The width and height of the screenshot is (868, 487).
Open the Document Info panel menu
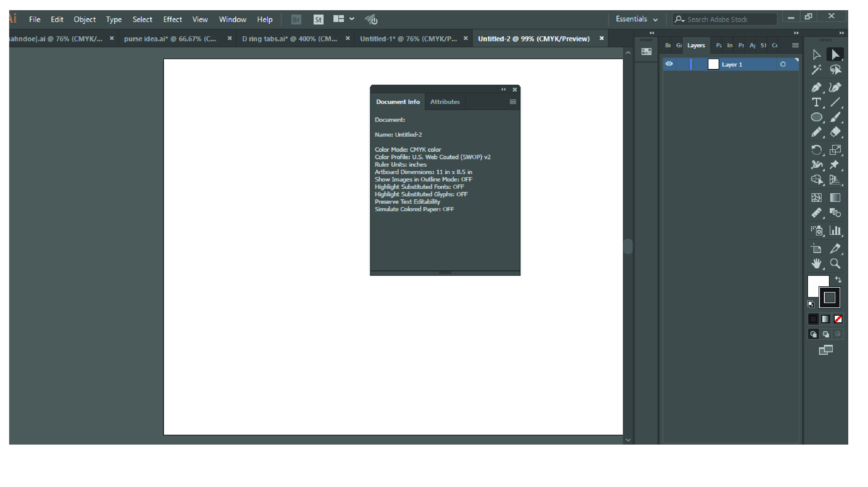[513, 101]
